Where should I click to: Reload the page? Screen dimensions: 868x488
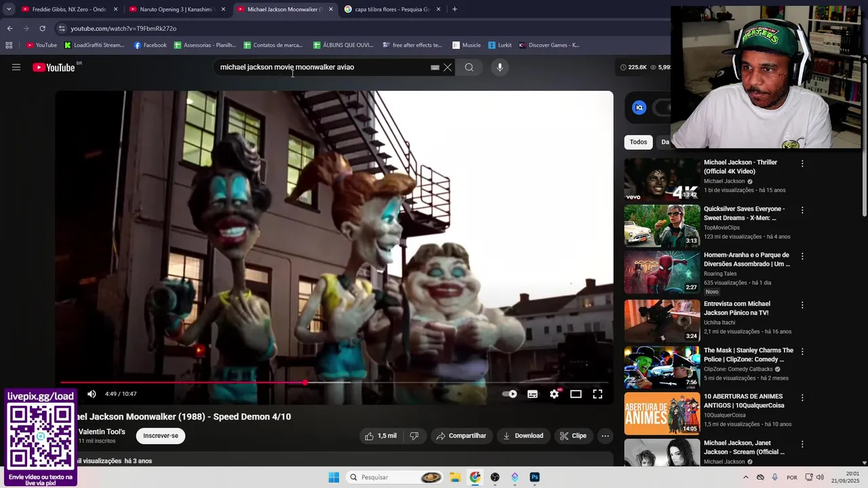tap(42, 28)
